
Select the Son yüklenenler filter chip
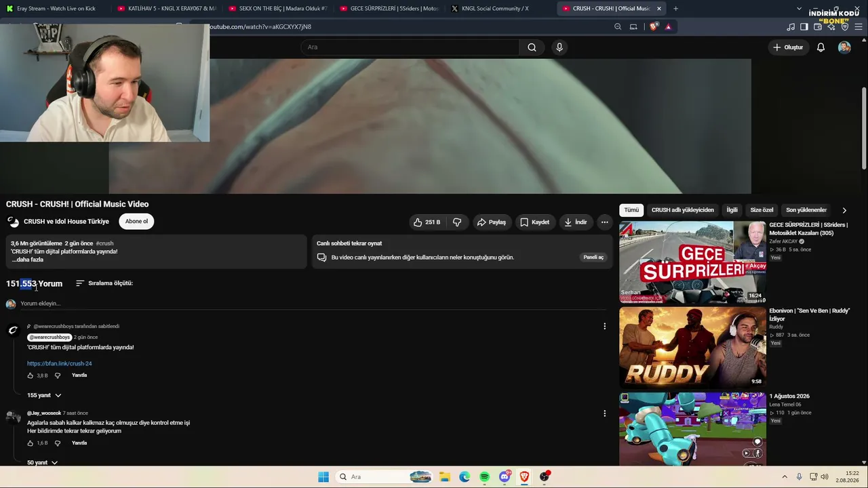[x=806, y=210]
